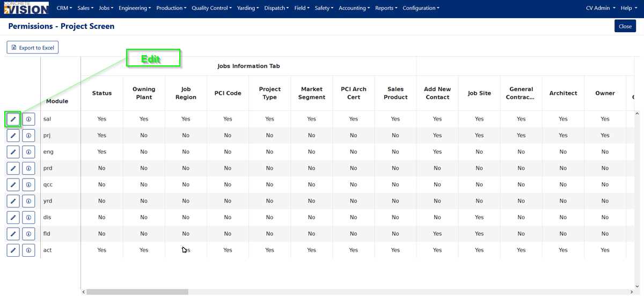This screenshot has height=298, width=644.
Task: Click the Job Site column header
Action: pos(479,93)
